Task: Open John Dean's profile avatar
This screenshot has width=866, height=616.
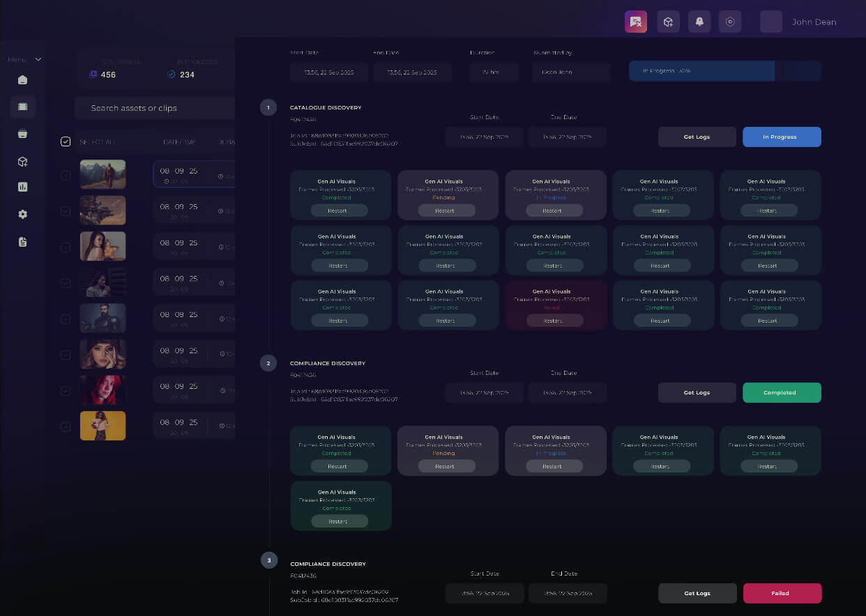Action: pos(771,22)
